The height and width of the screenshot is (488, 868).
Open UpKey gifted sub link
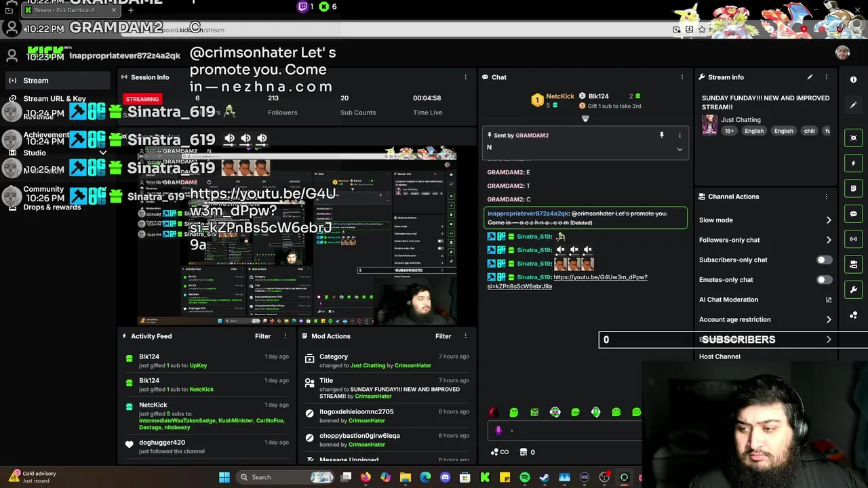[198, 365]
